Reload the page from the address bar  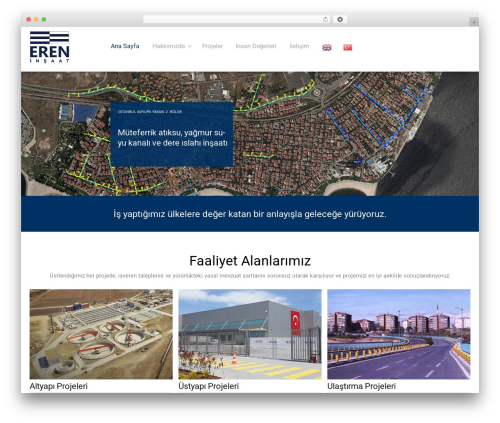(x=325, y=19)
